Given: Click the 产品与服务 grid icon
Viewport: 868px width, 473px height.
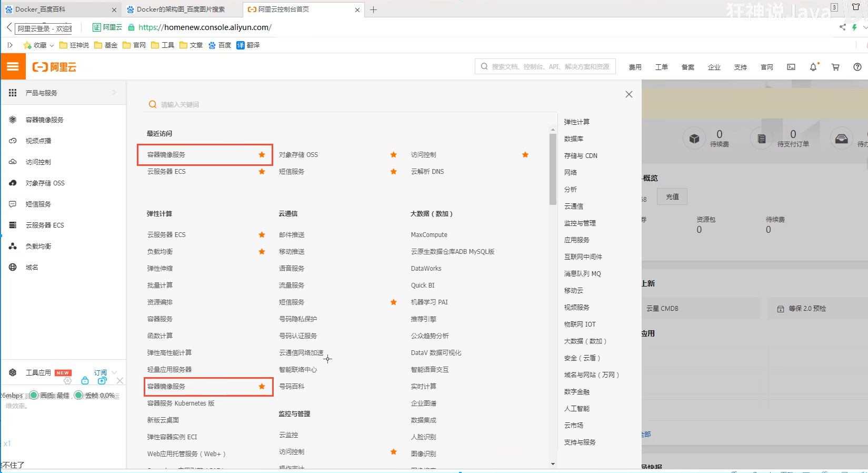Looking at the screenshot, I should pos(13,93).
